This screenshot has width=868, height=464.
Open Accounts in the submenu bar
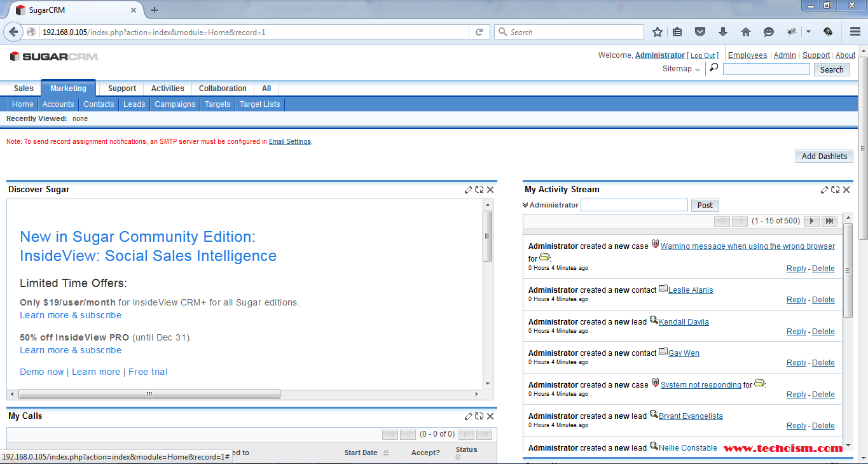58,104
